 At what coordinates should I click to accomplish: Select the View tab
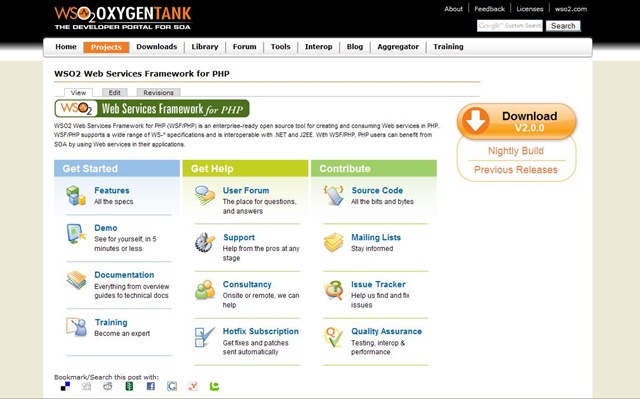point(78,93)
